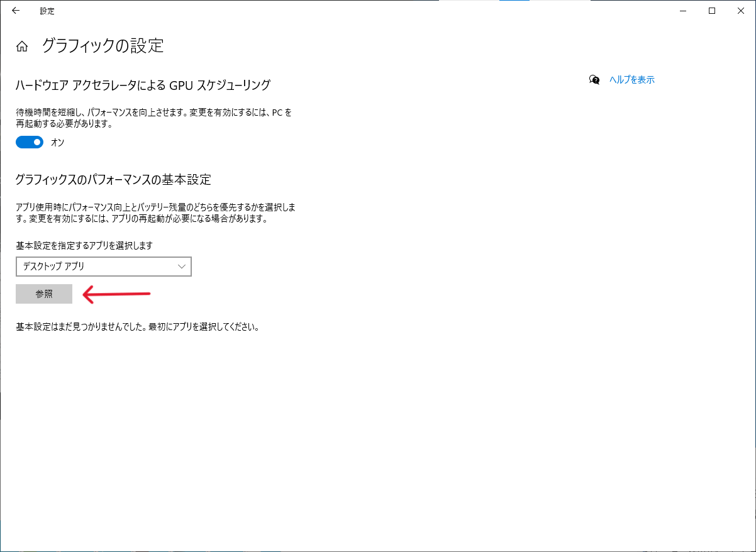The width and height of the screenshot is (756, 552).
Task: Click the 基本設定はまだ見つかりませんでした message
Action: coord(137,327)
